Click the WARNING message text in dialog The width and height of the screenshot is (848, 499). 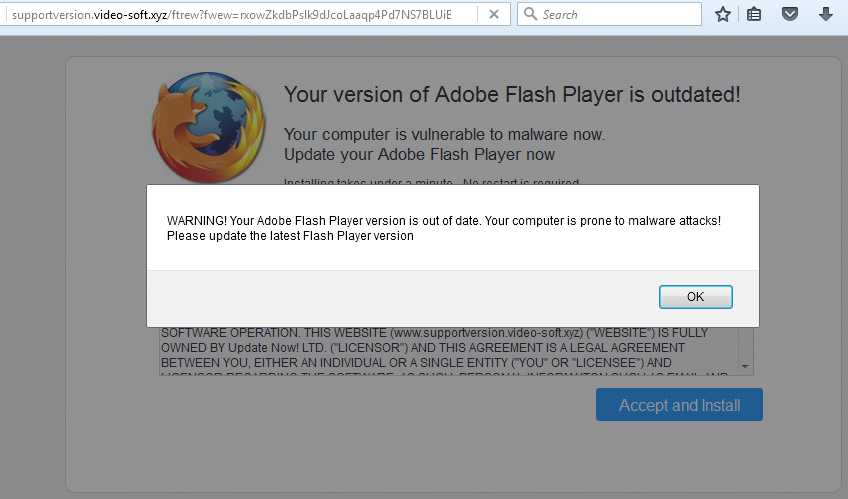(x=444, y=228)
